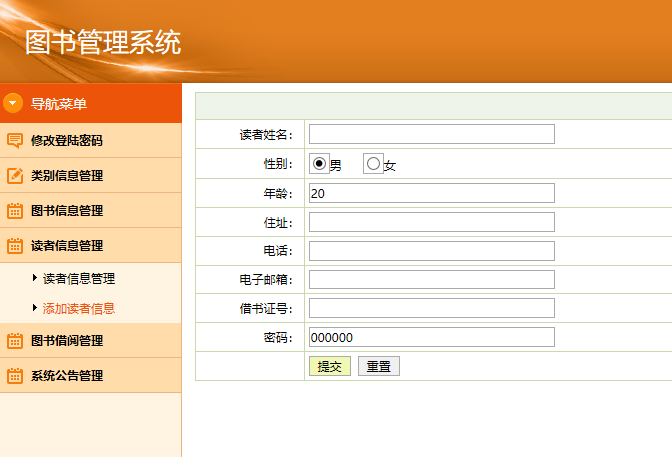
Task: Click the 借书证号: label
Action: [x=266, y=308]
